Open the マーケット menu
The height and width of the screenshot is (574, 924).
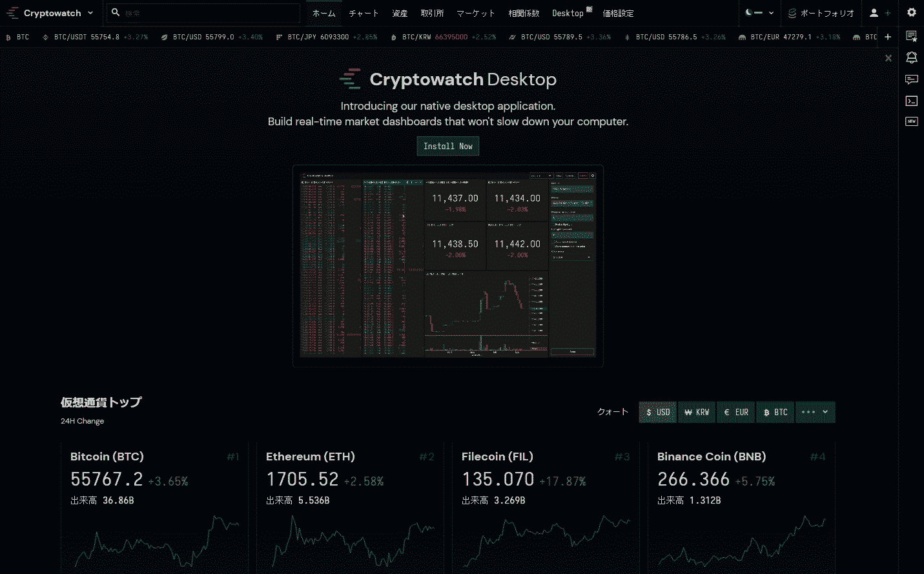[x=476, y=13]
